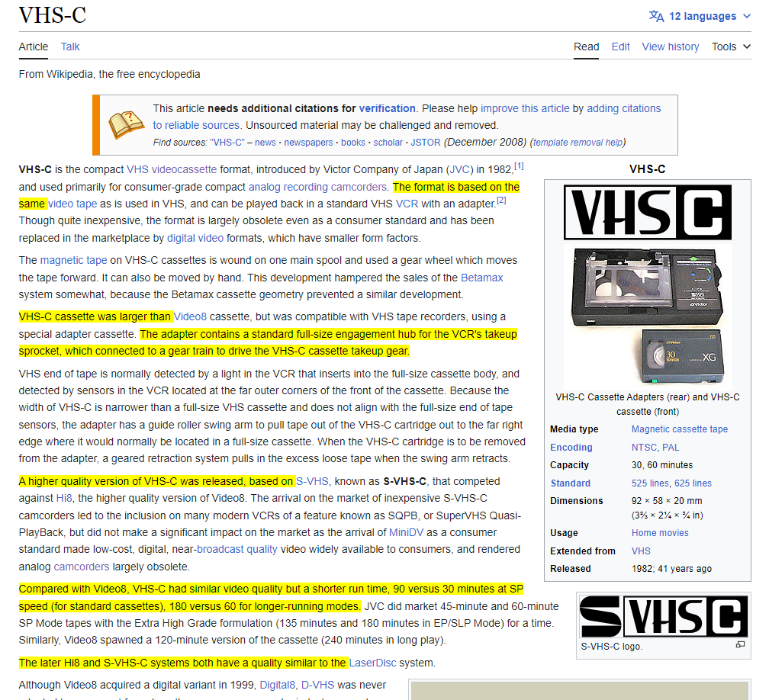Jump to citation reference [1]
The height and width of the screenshot is (700, 769).
pyautogui.click(x=519, y=166)
